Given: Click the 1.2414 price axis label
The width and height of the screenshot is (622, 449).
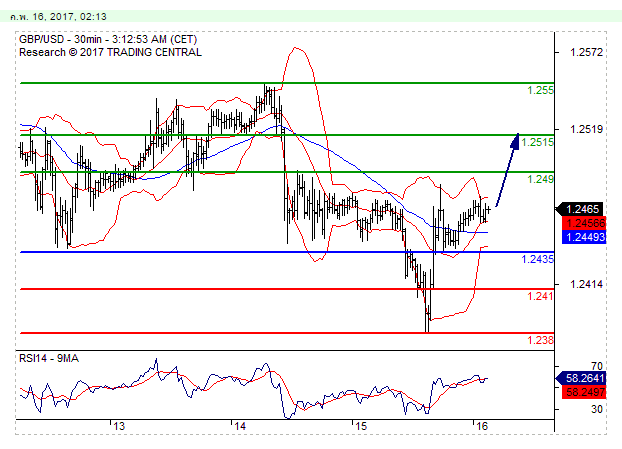Looking at the screenshot, I should pyautogui.click(x=586, y=284).
